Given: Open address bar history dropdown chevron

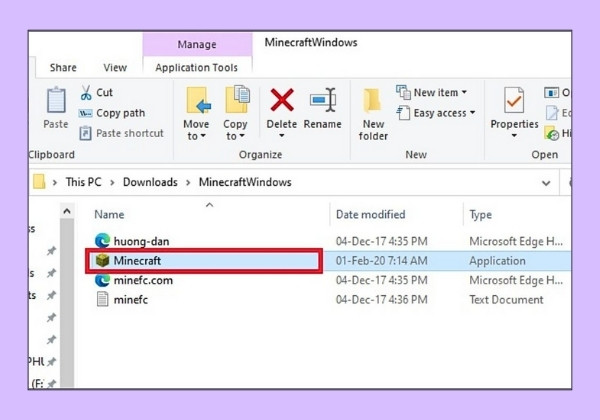Looking at the screenshot, I should coord(546,183).
